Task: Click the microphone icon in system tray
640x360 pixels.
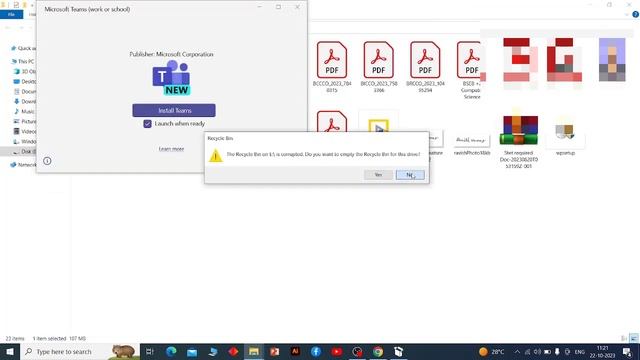Action: [557, 351]
